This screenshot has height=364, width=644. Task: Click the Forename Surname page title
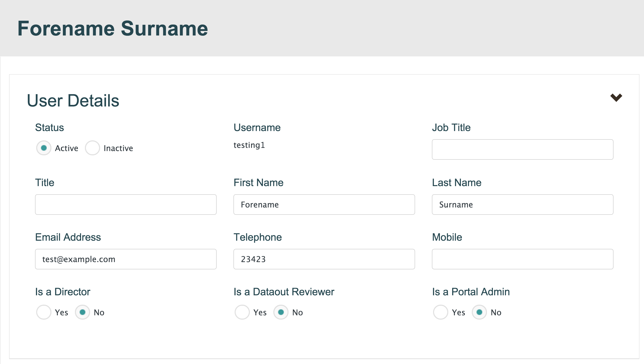[x=112, y=28]
